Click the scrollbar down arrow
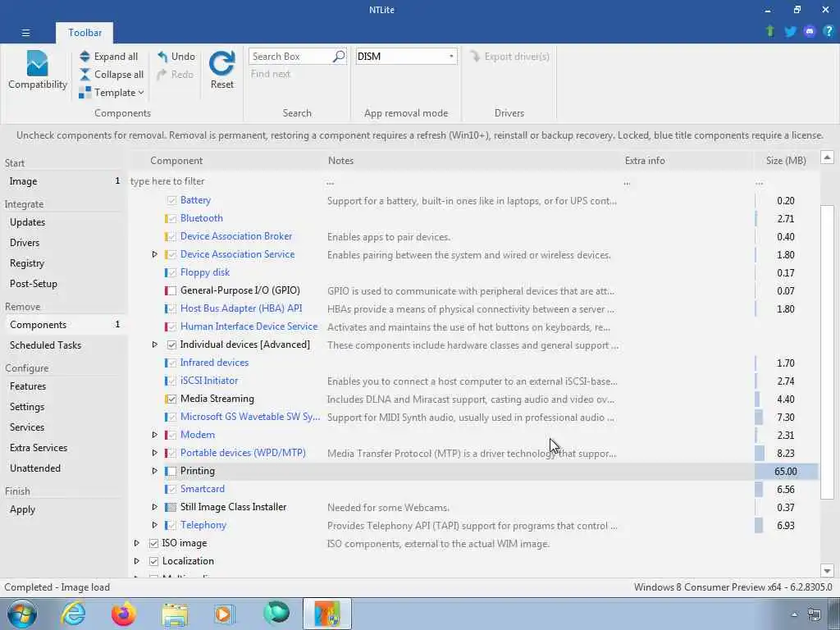Screen dimensions: 840x630 (827, 571)
